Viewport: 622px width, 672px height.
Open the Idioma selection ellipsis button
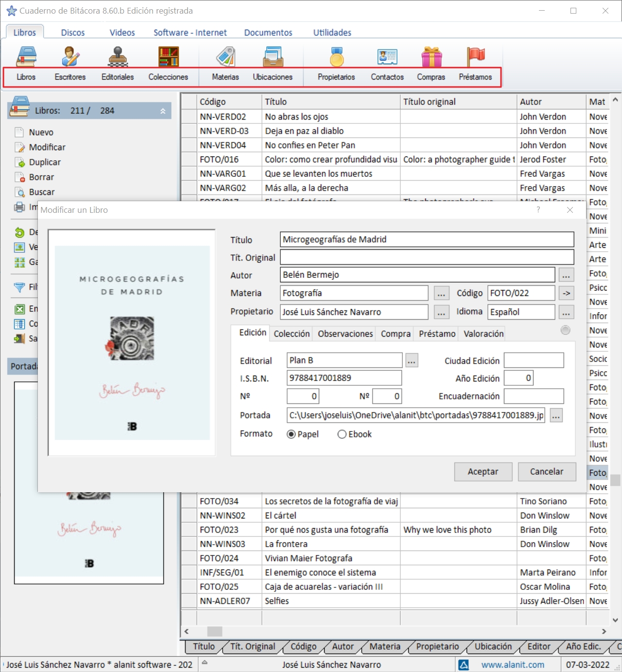tap(566, 312)
